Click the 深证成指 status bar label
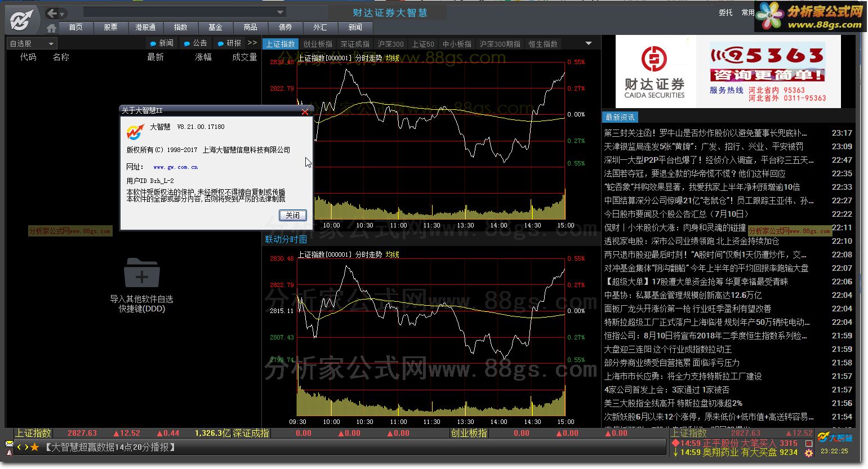Screen dimensions: 868x469 coord(251,433)
